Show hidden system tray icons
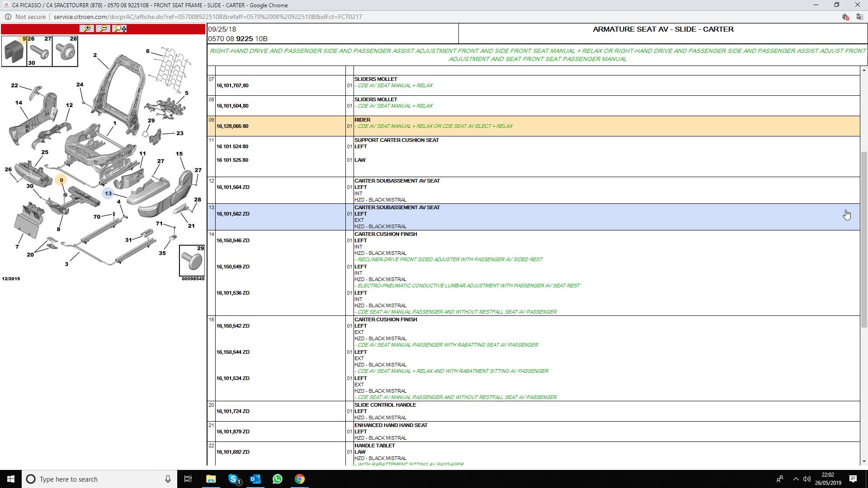The width and height of the screenshot is (868, 488). click(796, 479)
